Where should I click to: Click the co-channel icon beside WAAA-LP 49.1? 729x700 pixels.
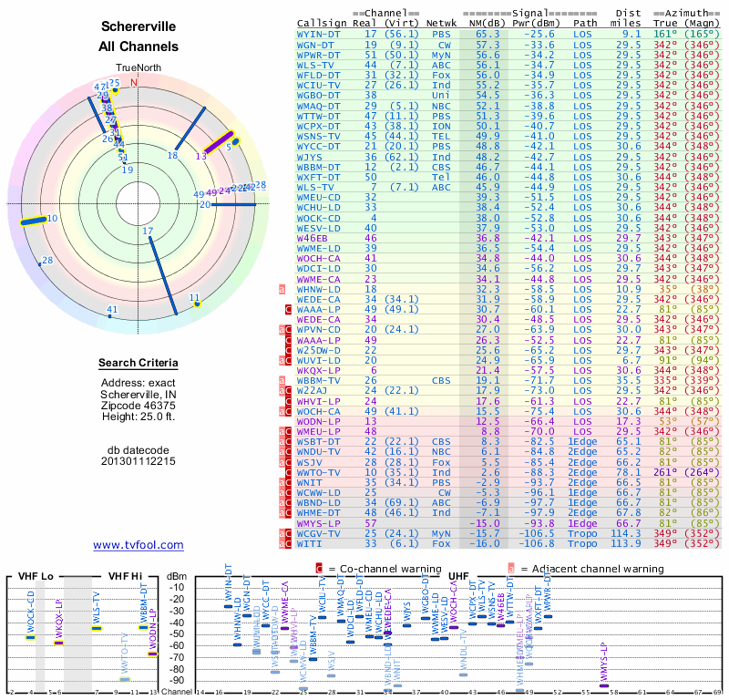(x=288, y=309)
